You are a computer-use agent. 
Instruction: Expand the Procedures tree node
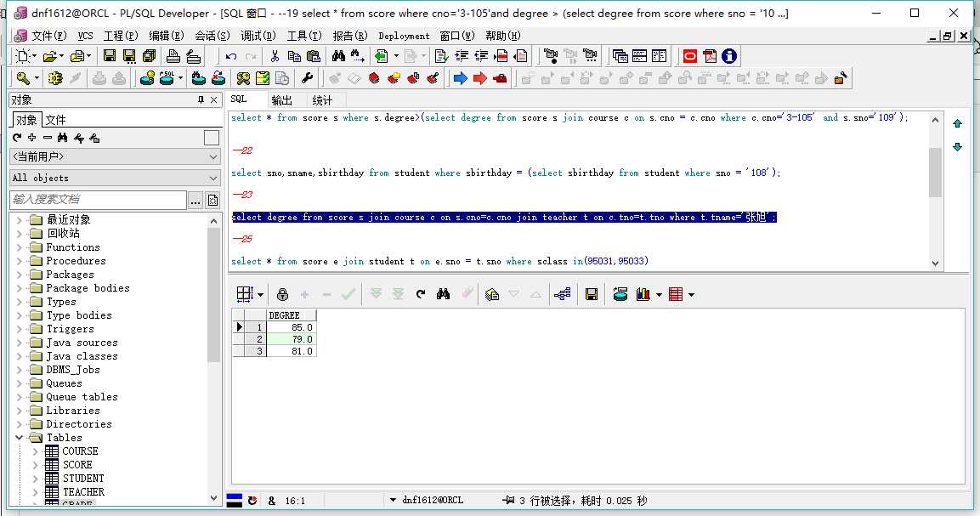tap(19, 261)
